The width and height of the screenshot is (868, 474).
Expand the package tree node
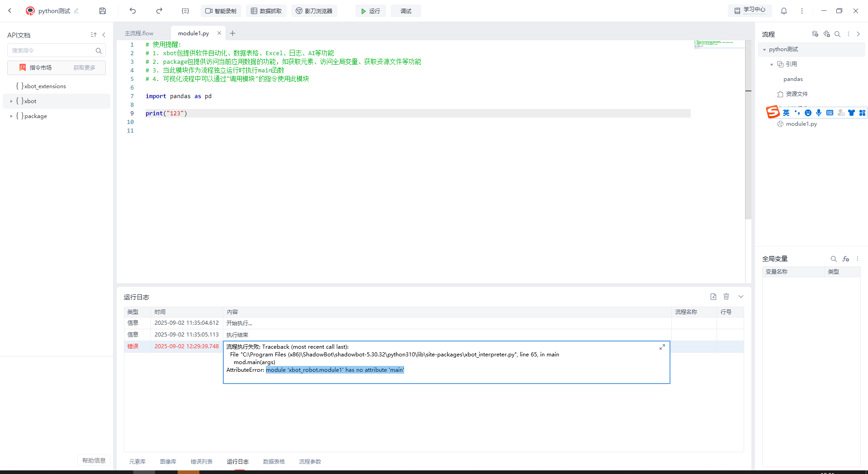point(11,116)
